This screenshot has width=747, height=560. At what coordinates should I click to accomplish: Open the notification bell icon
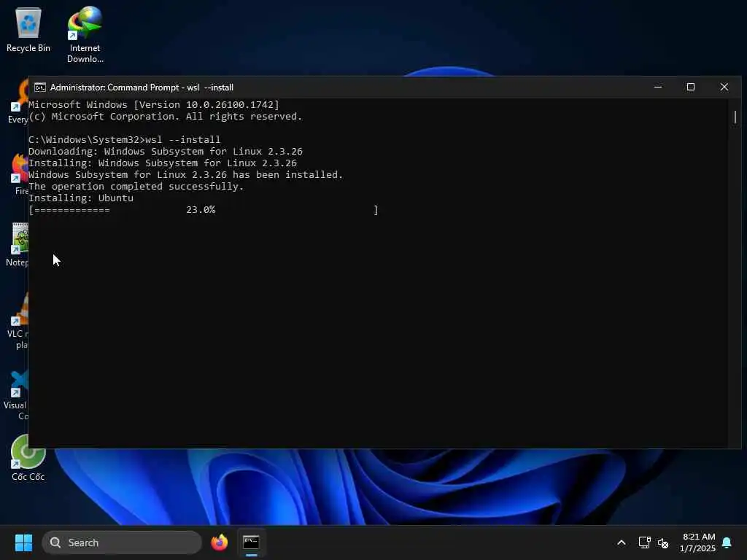pyautogui.click(x=727, y=542)
